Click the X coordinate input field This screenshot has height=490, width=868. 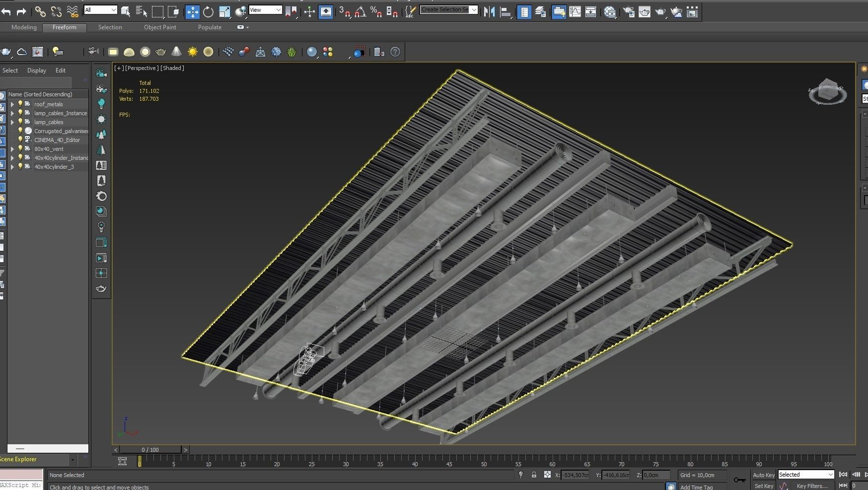575,475
